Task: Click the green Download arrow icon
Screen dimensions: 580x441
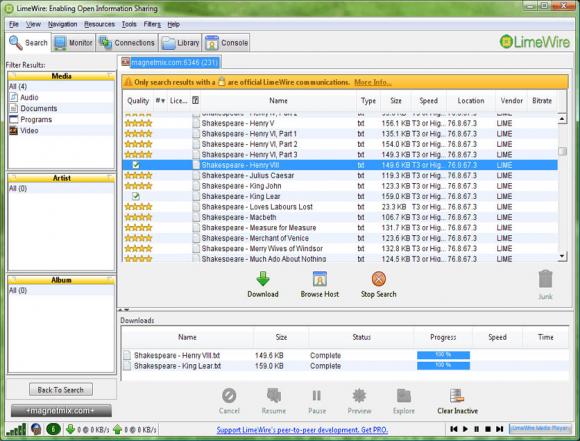Action: click(x=263, y=279)
